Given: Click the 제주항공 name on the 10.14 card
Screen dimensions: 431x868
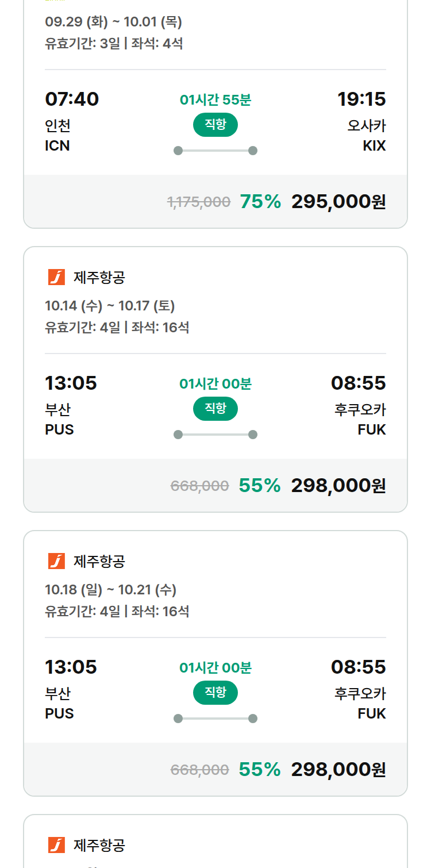Looking at the screenshot, I should point(99,278).
